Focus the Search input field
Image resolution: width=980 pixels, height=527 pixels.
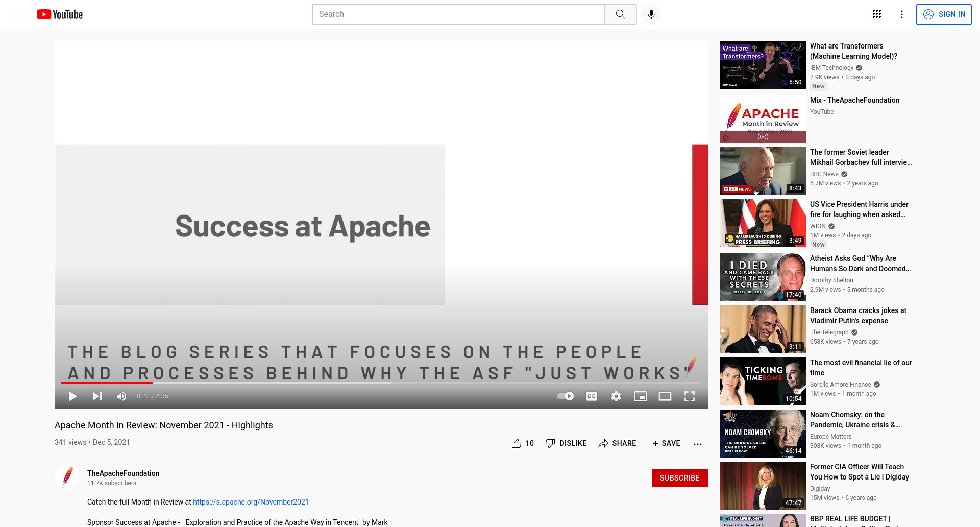click(458, 14)
